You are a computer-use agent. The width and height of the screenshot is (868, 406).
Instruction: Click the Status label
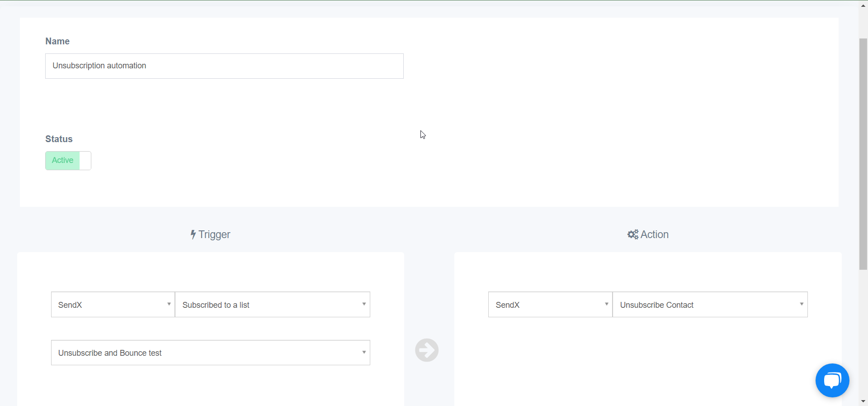59,139
